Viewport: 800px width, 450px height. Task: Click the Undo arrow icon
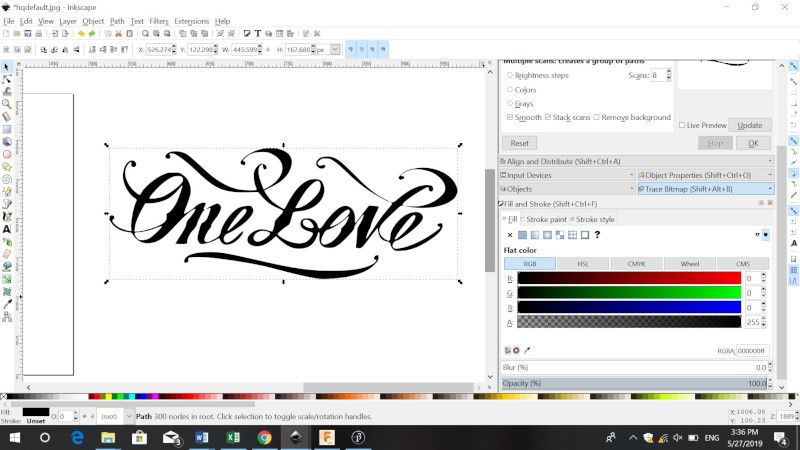[x=82, y=33]
